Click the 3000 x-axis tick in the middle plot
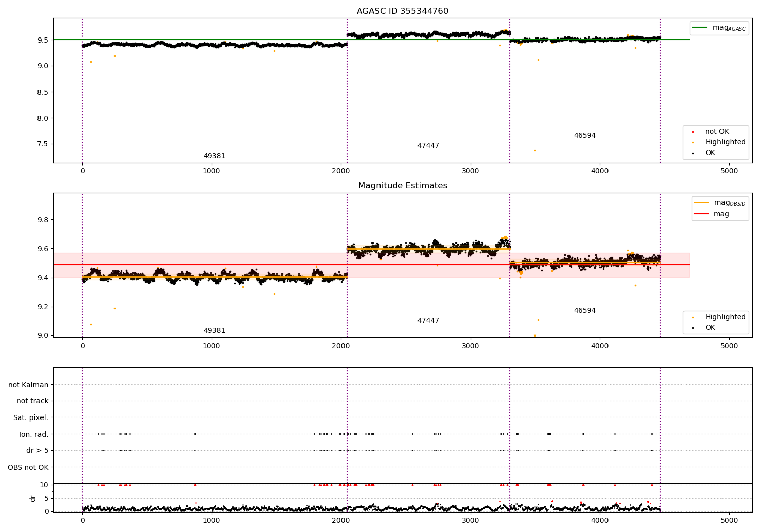Screen dimensions: 760x532 pos(470,346)
